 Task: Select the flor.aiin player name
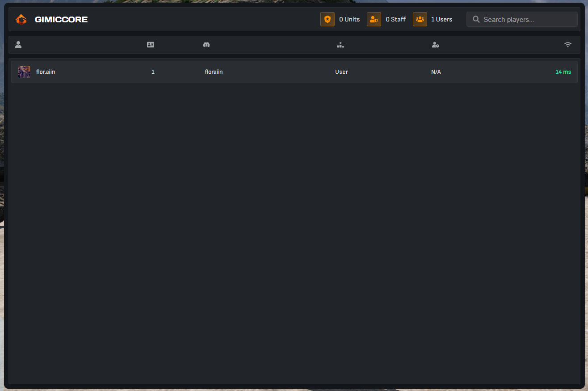pos(46,71)
